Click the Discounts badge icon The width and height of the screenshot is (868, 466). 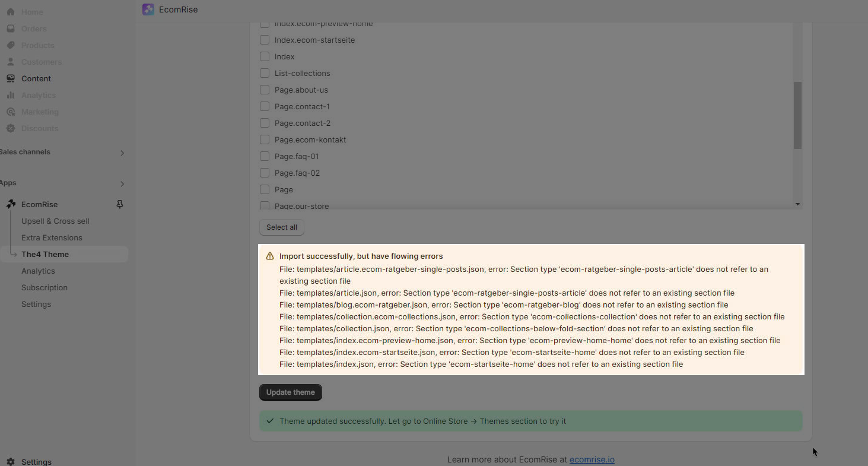11,128
